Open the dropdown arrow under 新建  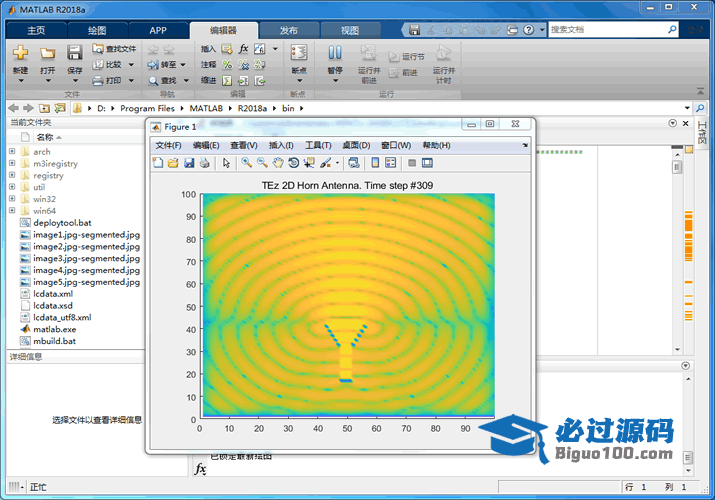21,81
